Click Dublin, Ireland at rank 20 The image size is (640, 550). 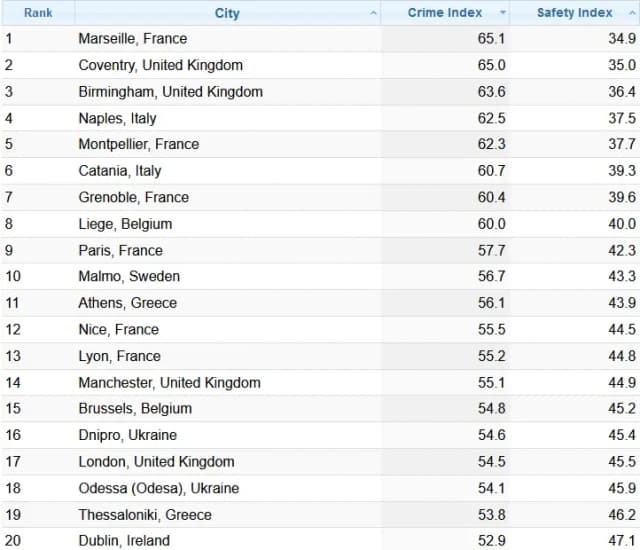click(x=124, y=541)
